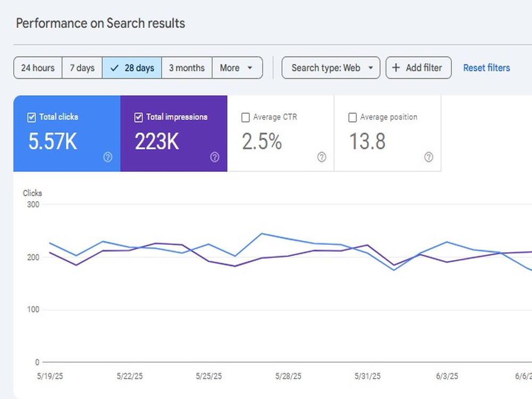
Task: Click the 13.8 average position value
Action: pos(368,141)
